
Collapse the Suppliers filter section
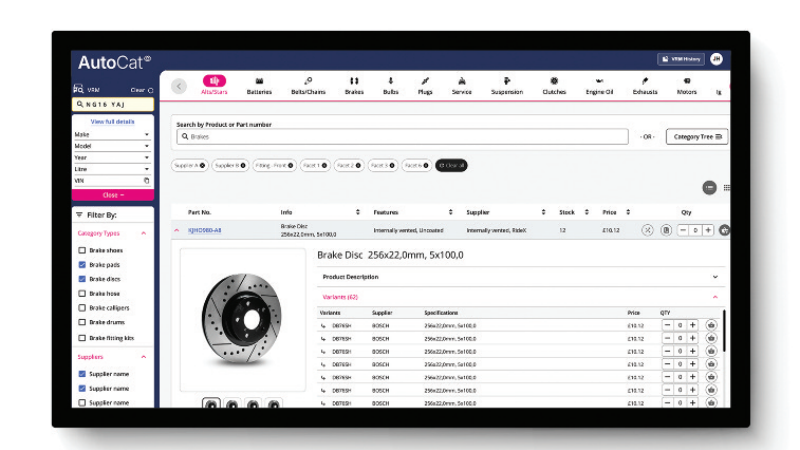(143, 357)
